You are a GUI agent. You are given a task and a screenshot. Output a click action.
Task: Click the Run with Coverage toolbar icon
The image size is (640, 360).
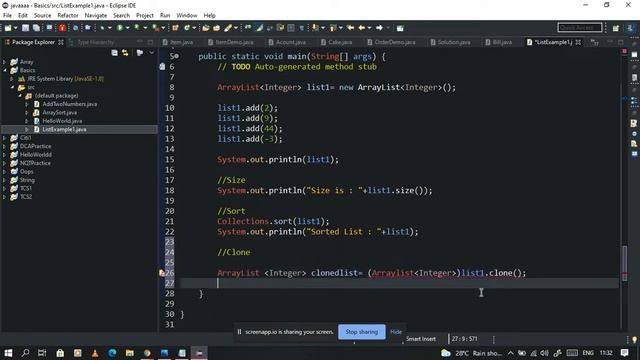(x=137, y=28)
